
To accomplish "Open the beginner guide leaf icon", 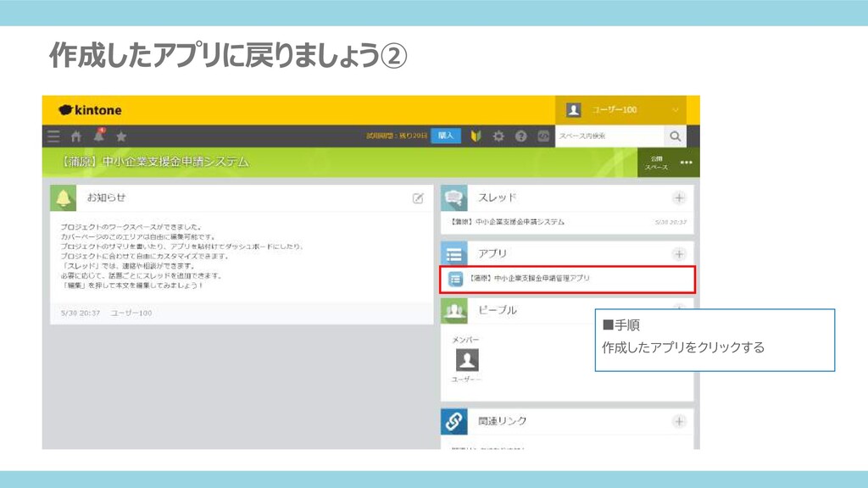I will pyautogui.click(x=476, y=136).
